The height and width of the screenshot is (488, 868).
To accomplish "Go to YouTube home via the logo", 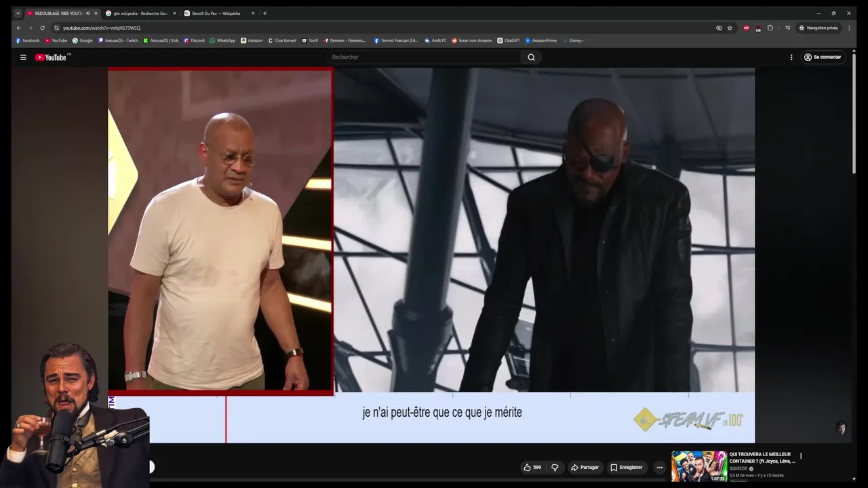I will [x=52, y=58].
